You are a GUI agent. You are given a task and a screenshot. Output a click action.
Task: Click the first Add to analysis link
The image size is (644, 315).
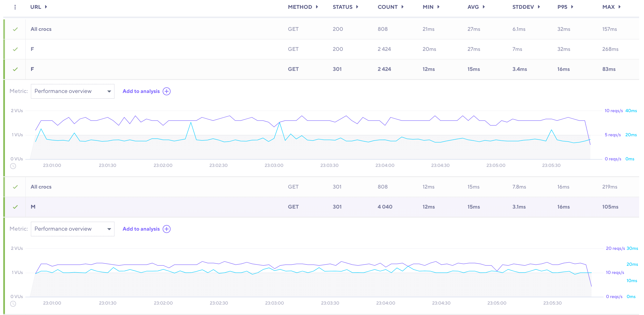(141, 91)
